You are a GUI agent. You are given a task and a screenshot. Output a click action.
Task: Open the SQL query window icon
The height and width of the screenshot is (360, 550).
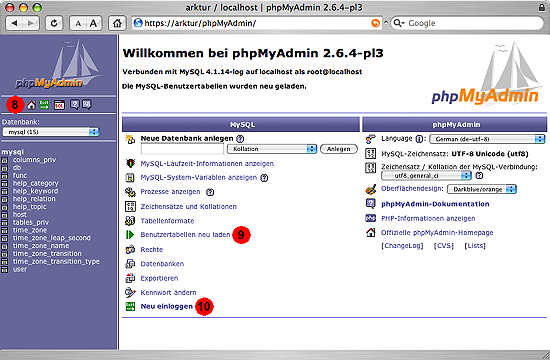coord(59,105)
